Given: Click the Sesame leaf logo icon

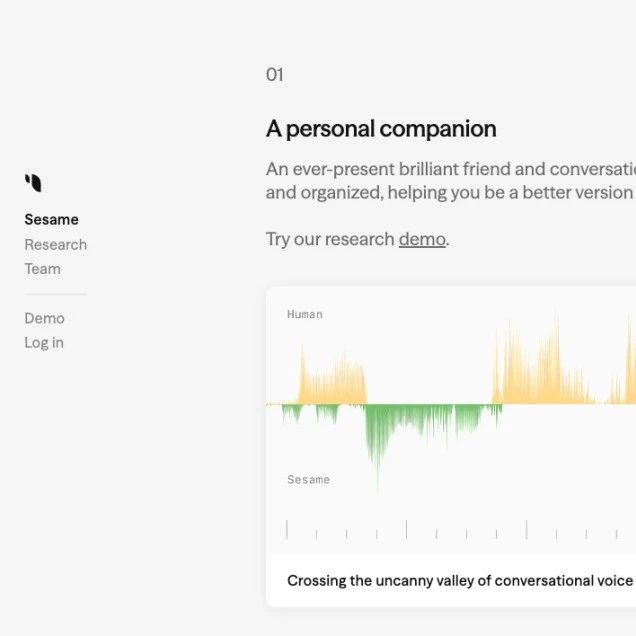Looking at the screenshot, I should tap(33, 183).
